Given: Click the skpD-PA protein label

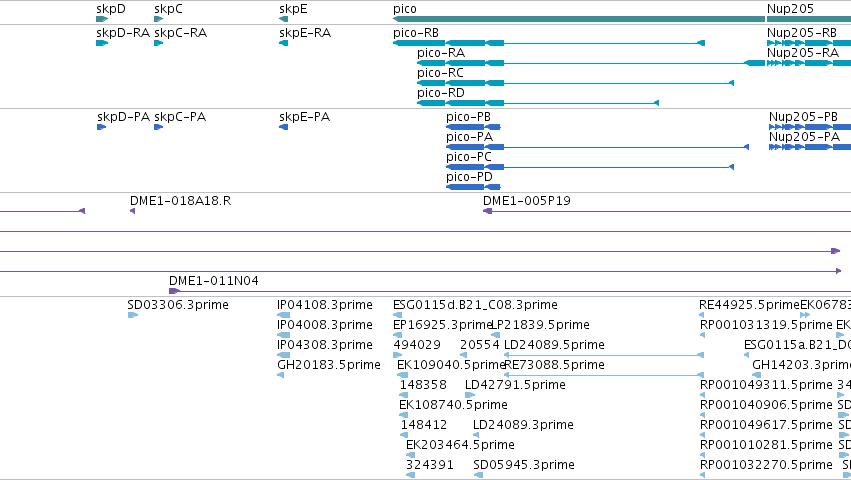Looking at the screenshot, I should (x=123, y=117).
